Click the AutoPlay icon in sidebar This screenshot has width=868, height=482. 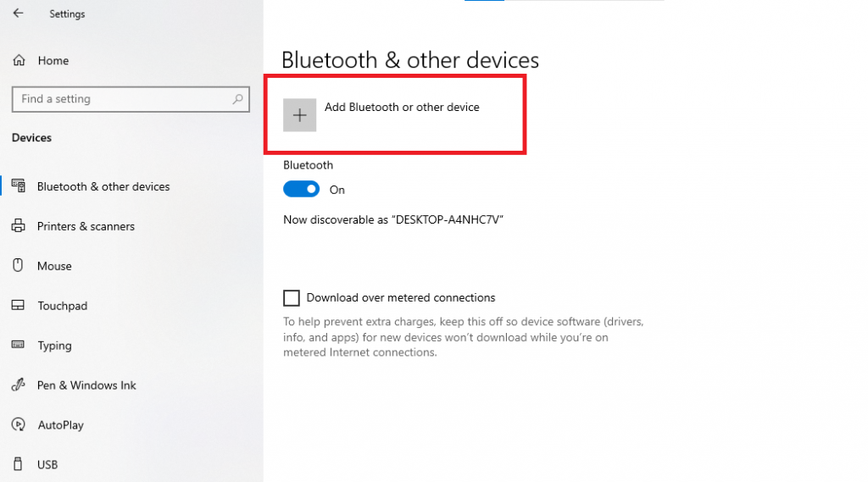(x=19, y=424)
